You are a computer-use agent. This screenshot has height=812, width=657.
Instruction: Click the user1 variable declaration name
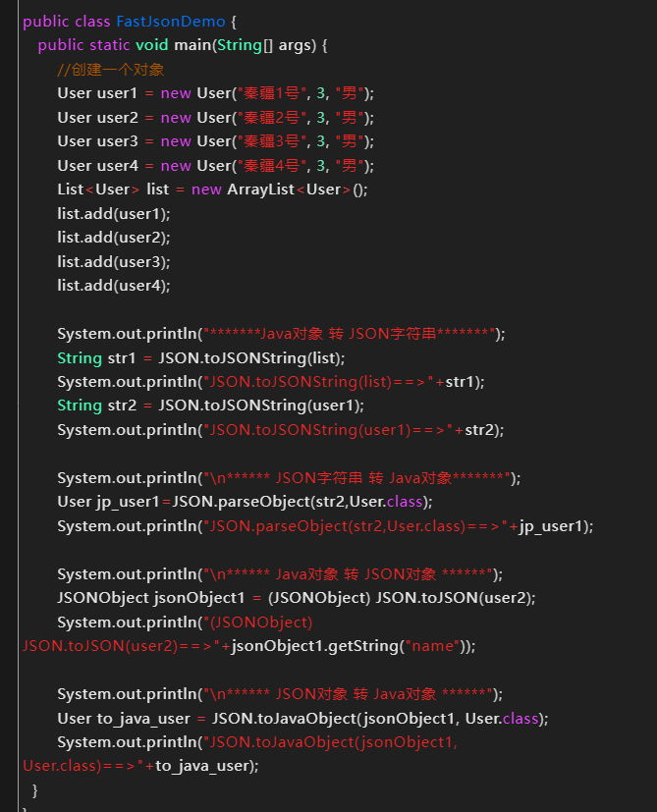pos(117,92)
